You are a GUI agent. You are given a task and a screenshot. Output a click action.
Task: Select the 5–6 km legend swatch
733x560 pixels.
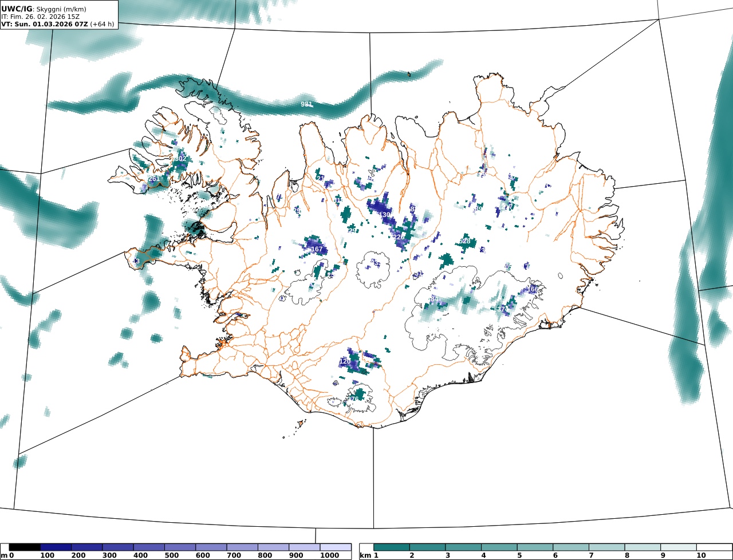[535, 547]
